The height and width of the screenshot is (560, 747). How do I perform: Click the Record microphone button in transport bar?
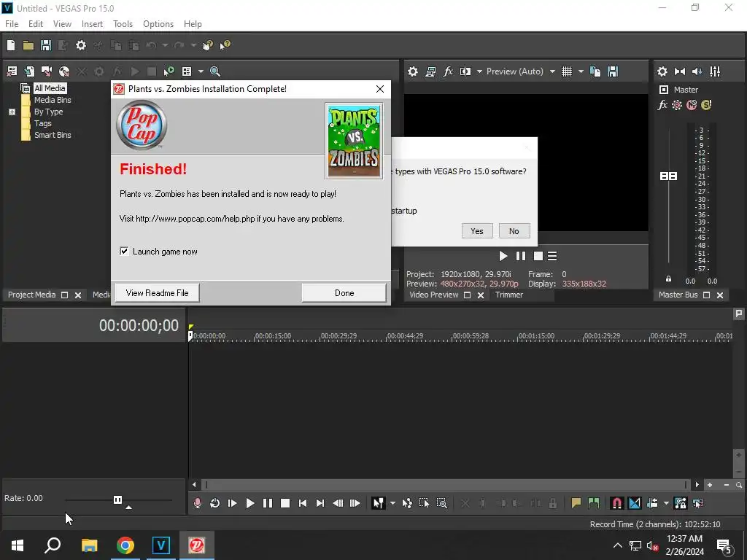(197, 503)
